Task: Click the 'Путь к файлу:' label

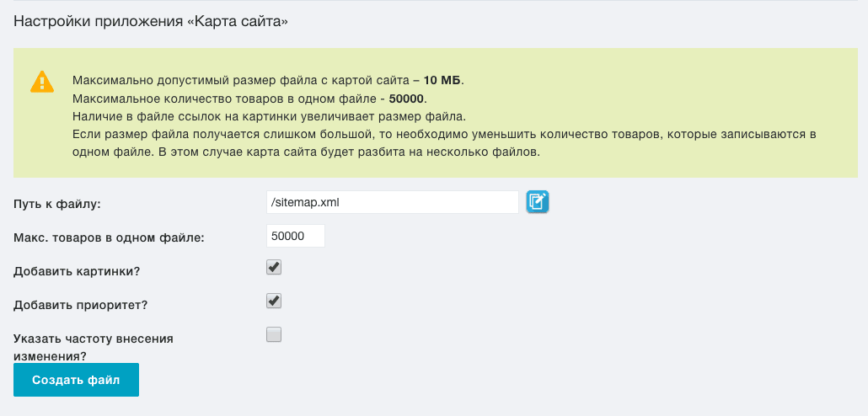Action: coord(57,204)
